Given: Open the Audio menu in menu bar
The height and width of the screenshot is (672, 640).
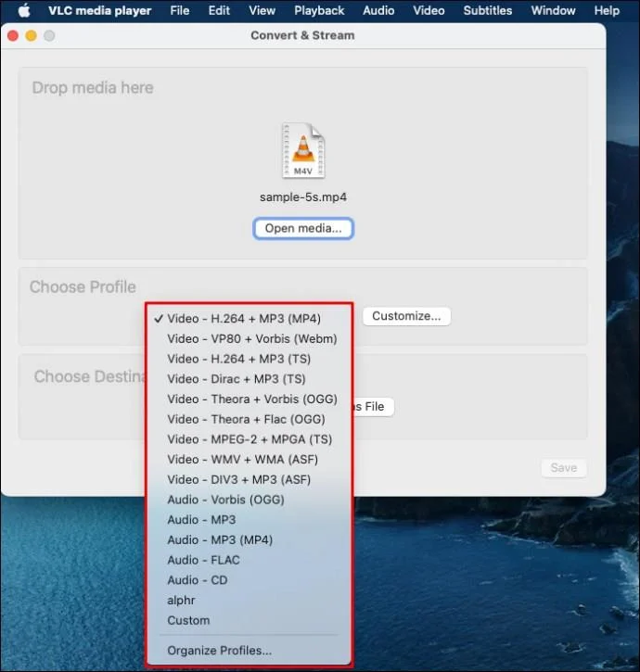Looking at the screenshot, I should [378, 10].
